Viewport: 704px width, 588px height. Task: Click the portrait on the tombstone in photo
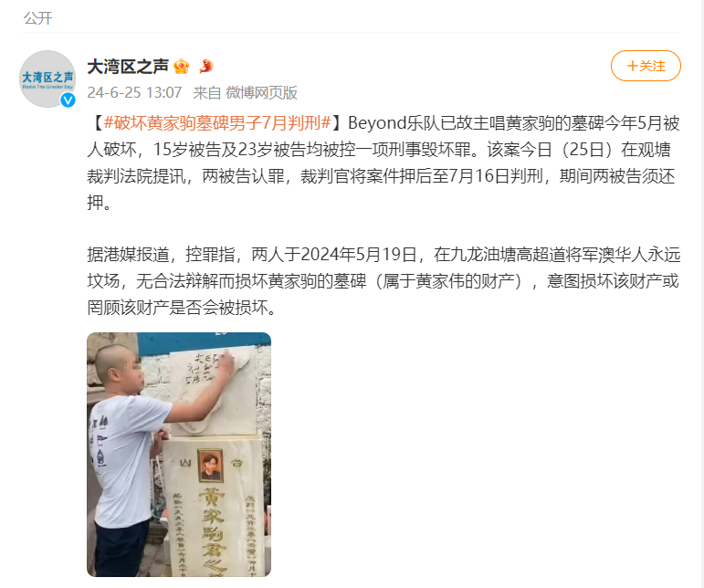tap(210, 465)
